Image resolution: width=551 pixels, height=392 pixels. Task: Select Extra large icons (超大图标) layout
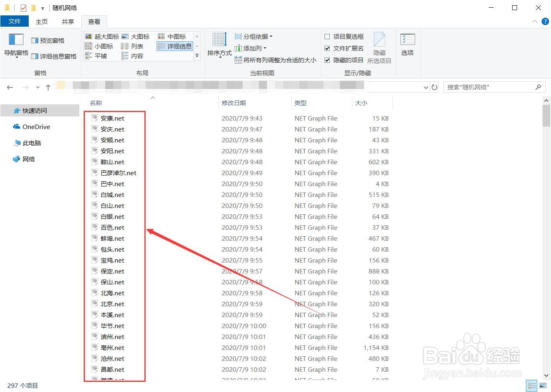pos(102,36)
